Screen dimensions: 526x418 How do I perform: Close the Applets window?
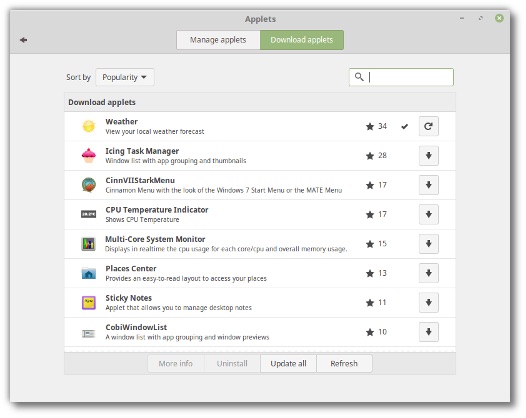[499, 18]
